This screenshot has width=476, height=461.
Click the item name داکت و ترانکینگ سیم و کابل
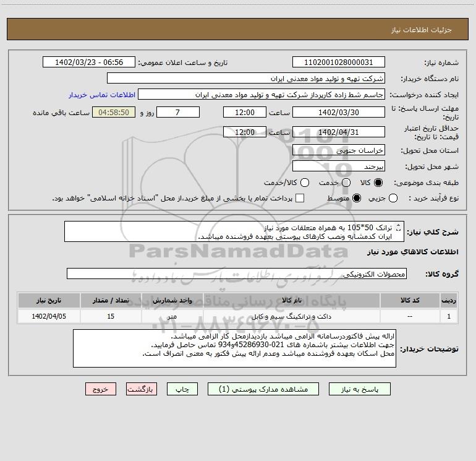click(291, 316)
